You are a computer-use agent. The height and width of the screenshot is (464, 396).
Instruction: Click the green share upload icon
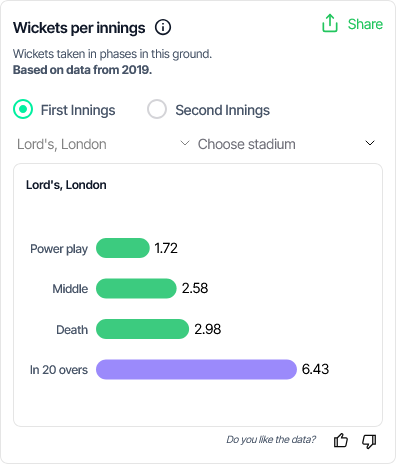(330, 23)
